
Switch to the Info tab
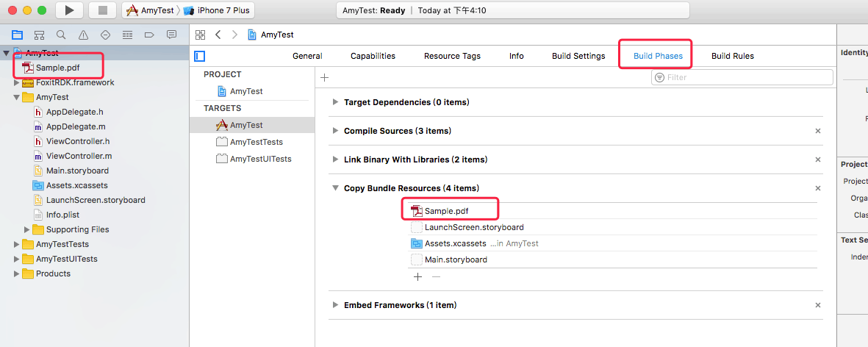tap(517, 56)
